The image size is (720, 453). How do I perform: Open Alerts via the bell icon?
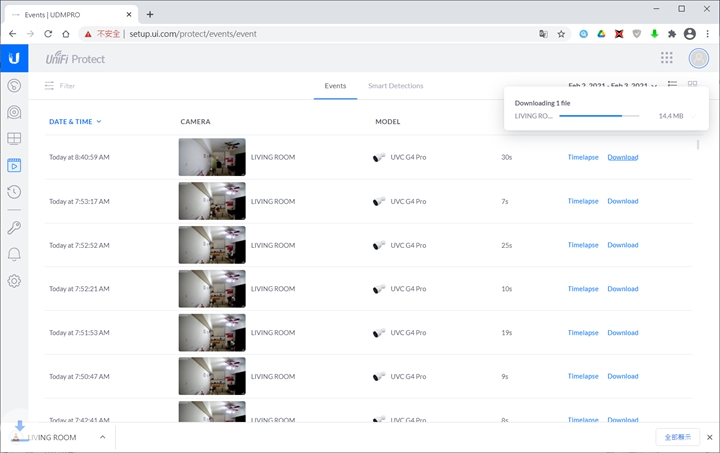click(x=14, y=254)
